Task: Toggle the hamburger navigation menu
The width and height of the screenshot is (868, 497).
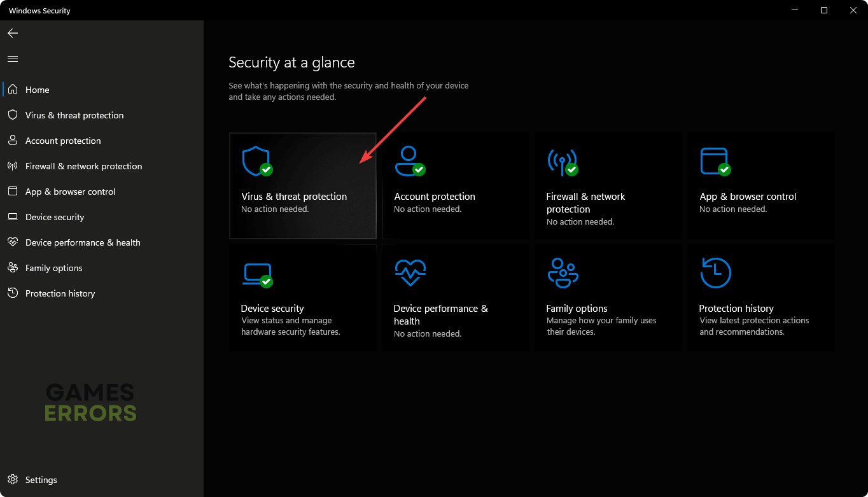Action: [x=13, y=59]
